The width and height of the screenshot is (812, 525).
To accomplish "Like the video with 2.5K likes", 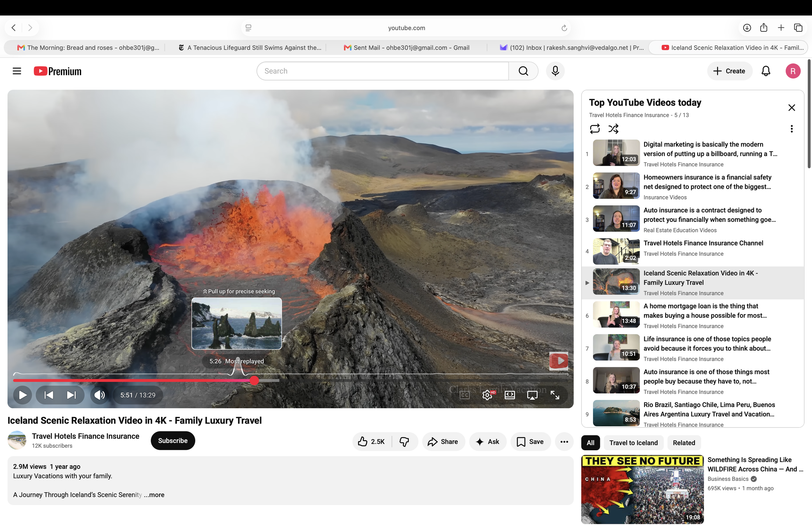I will pos(372,442).
